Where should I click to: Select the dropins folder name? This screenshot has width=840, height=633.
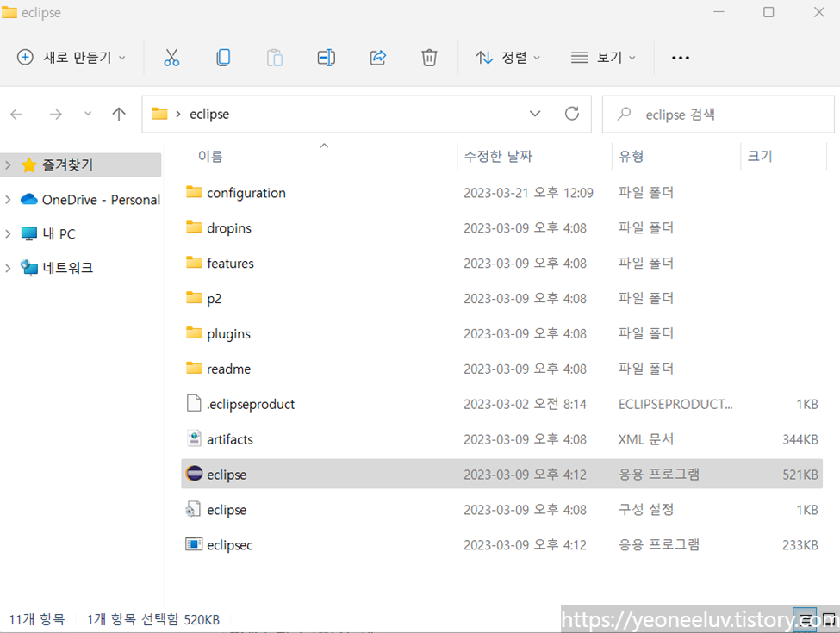229,228
